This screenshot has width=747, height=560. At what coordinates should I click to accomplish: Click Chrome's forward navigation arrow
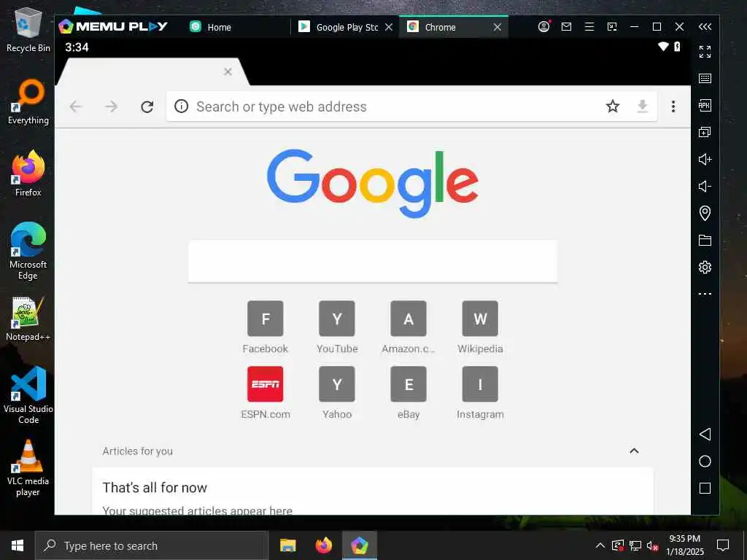pos(111,106)
